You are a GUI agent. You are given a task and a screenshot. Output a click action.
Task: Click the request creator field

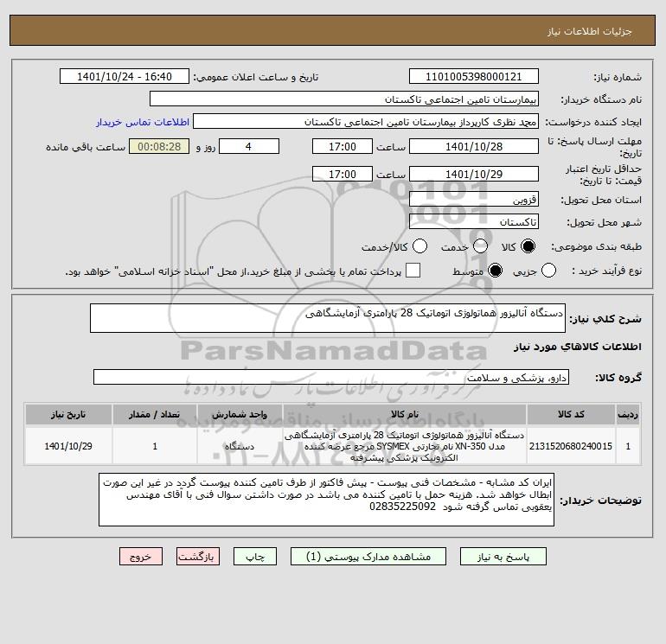point(366,121)
